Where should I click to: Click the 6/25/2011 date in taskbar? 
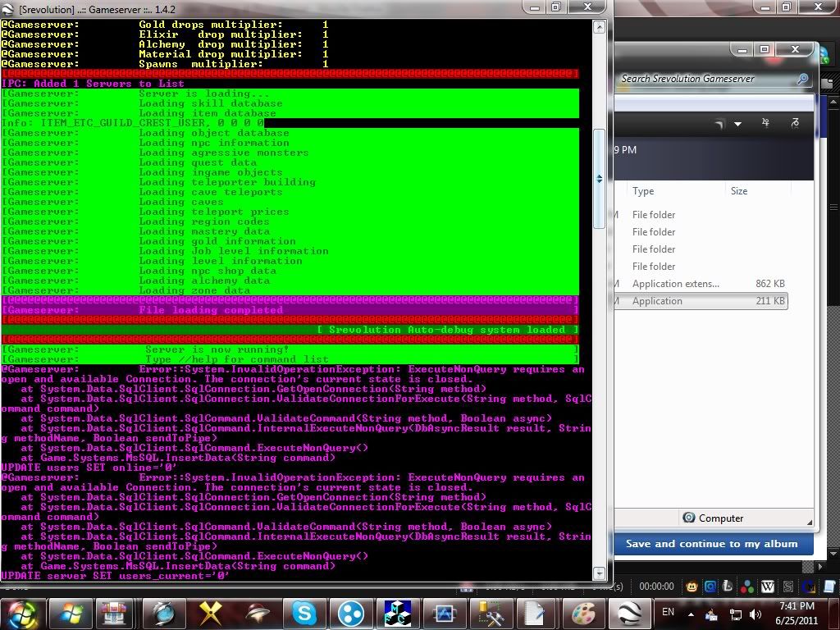[x=797, y=621]
